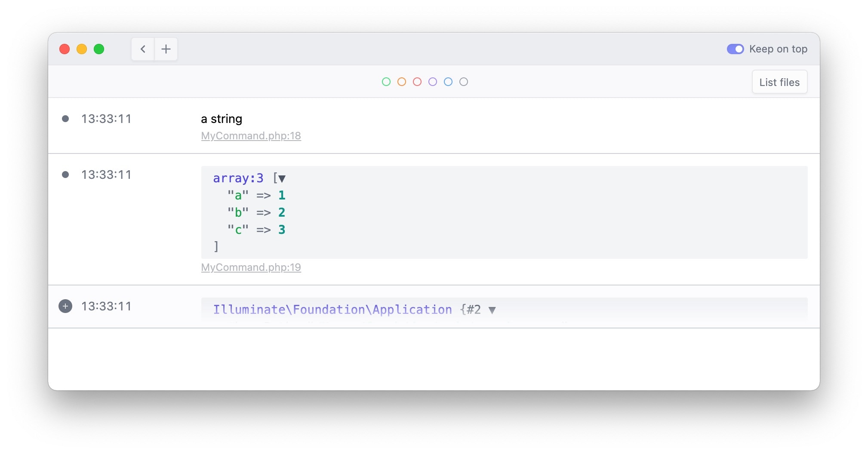
Task: Minimize the window with the yellow button
Action: pos(82,49)
